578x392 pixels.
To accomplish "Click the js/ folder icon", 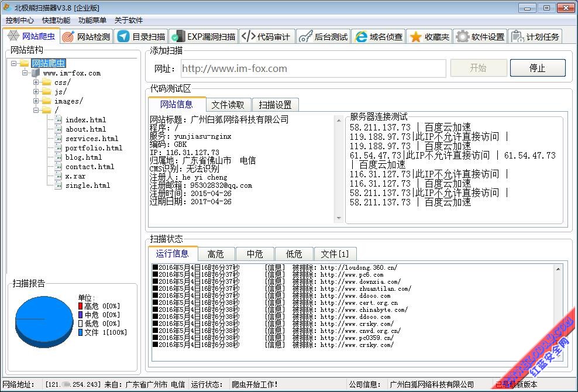I will coord(46,91).
